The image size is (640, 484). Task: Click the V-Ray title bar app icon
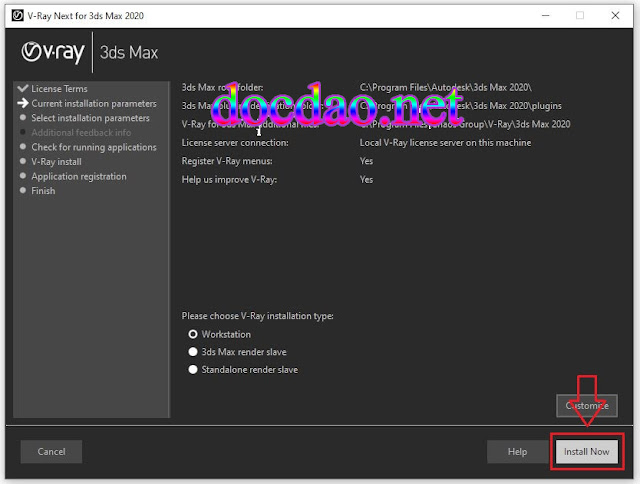coord(18,16)
